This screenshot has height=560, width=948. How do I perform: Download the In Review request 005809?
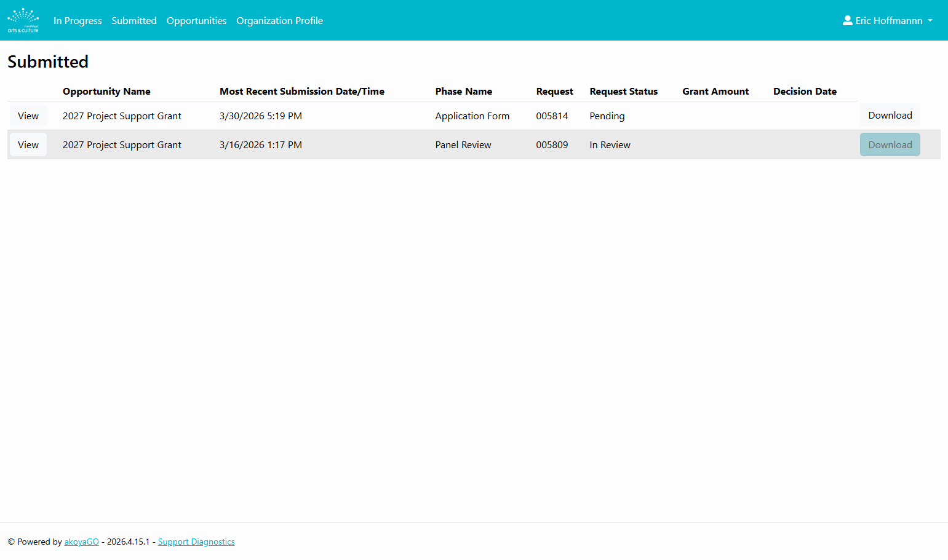click(x=890, y=144)
